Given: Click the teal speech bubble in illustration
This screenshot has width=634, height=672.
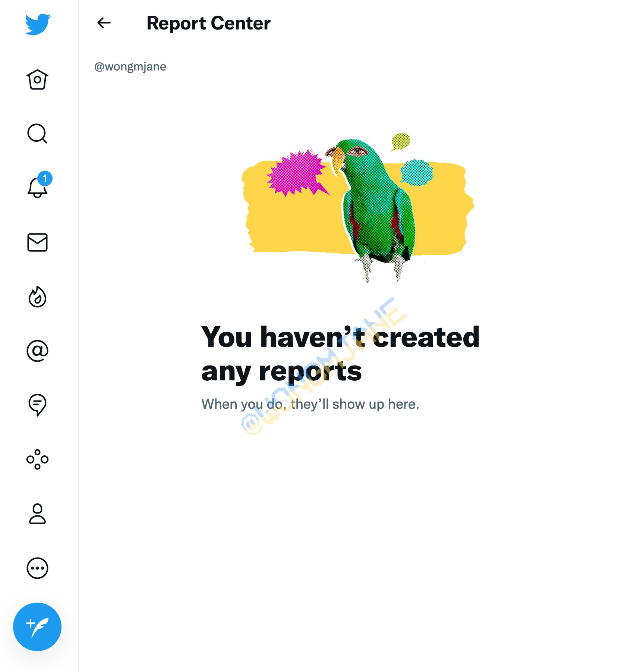Looking at the screenshot, I should coord(417,172).
